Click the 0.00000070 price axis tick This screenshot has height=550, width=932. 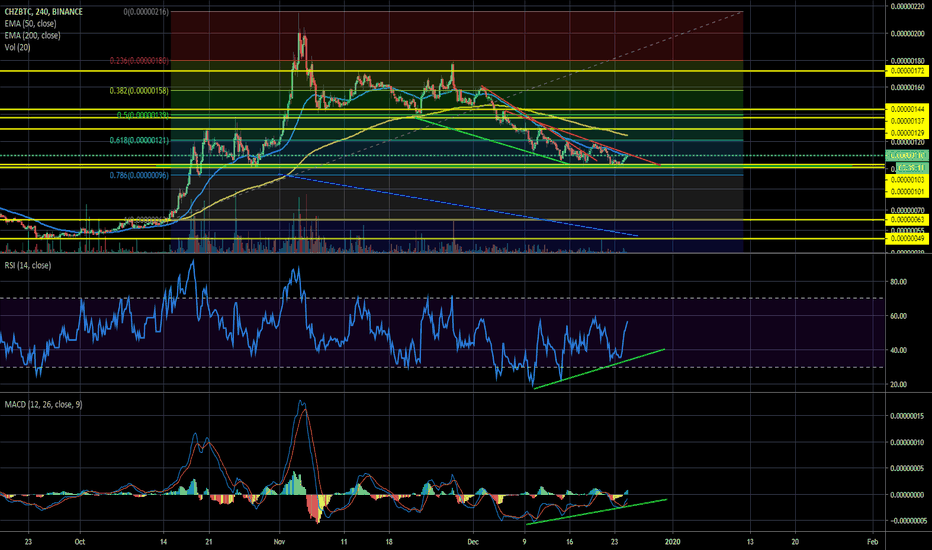908,210
